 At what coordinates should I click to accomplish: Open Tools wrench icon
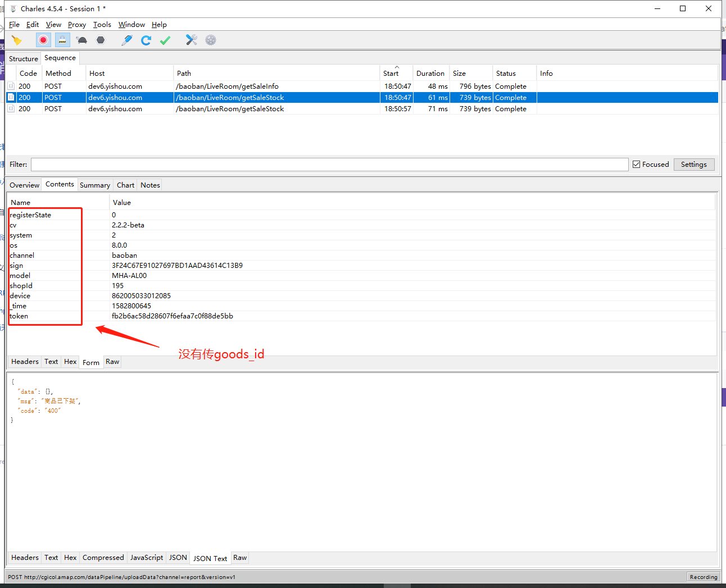tap(192, 40)
